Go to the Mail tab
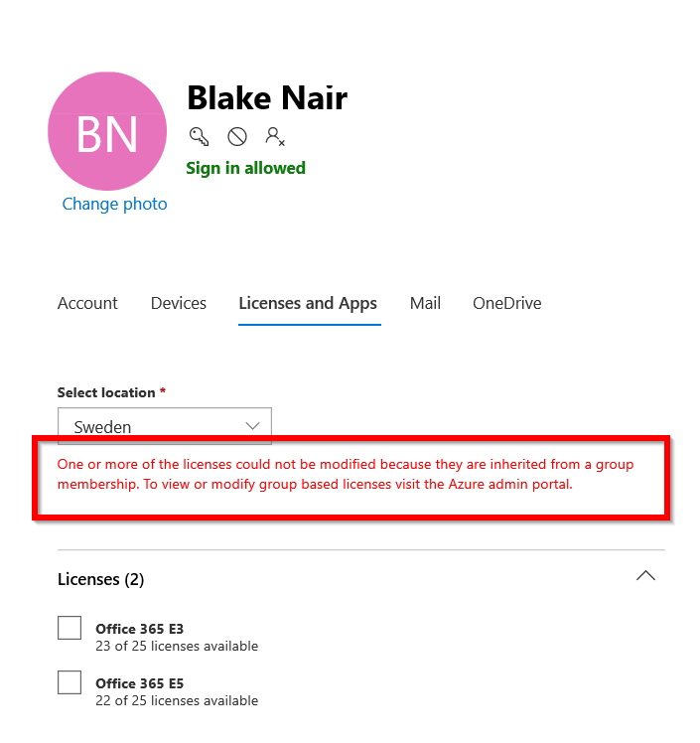Screen dimensions: 700x743 click(x=425, y=303)
